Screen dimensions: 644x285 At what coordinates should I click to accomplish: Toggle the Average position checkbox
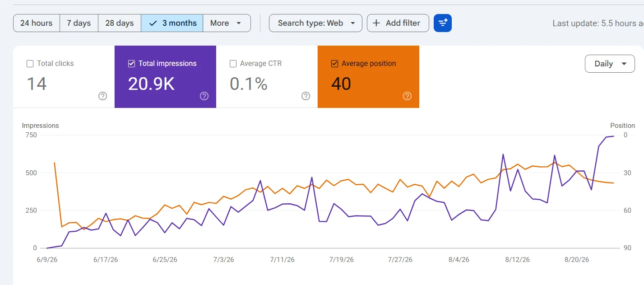pyautogui.click(x=335, y=64)
